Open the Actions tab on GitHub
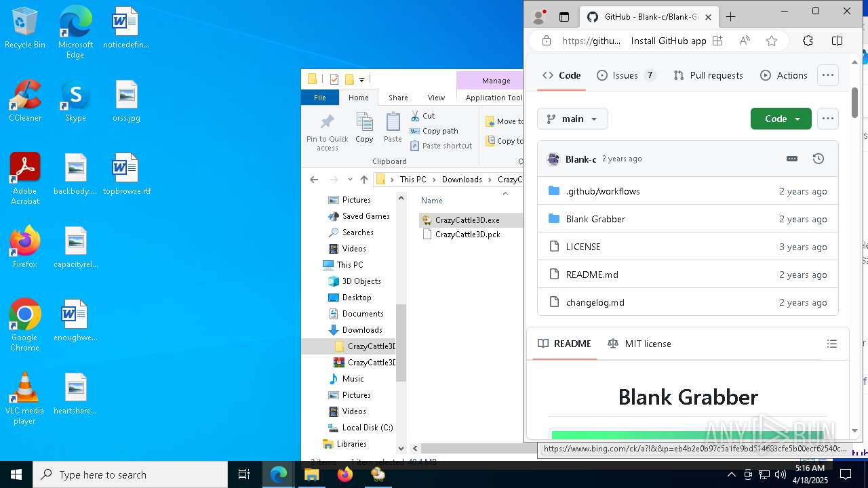868x488 pixels. tap(784, 75)
